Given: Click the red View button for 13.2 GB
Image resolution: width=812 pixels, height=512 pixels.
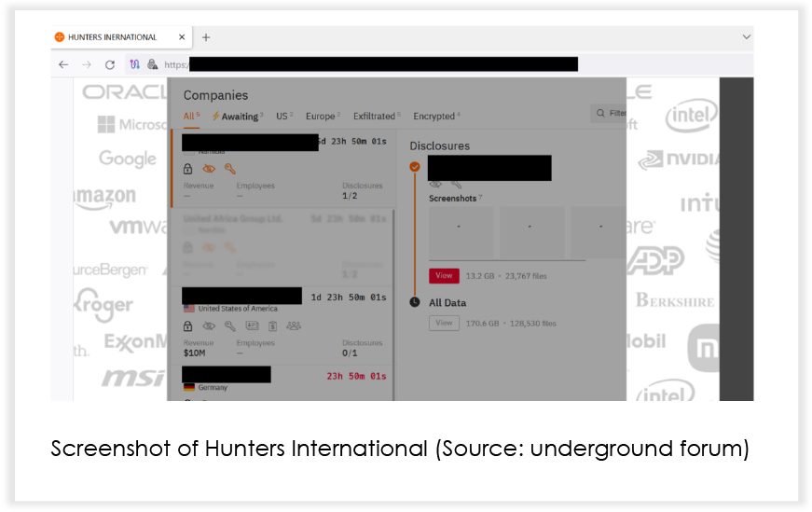Looking at the screenshot, I should coord(444,276).
